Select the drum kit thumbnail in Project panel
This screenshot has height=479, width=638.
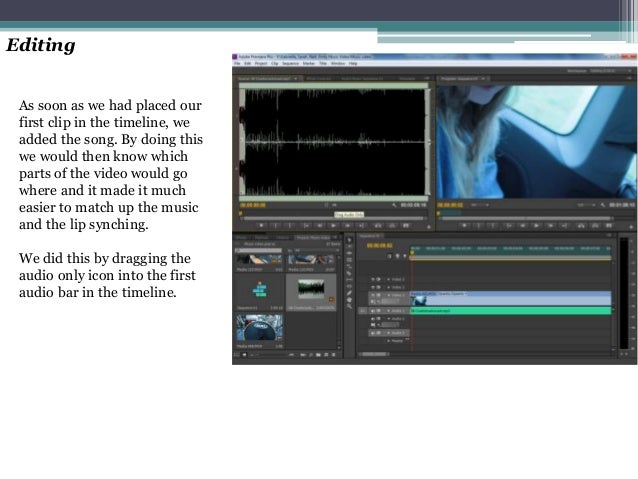coord(260,328)
